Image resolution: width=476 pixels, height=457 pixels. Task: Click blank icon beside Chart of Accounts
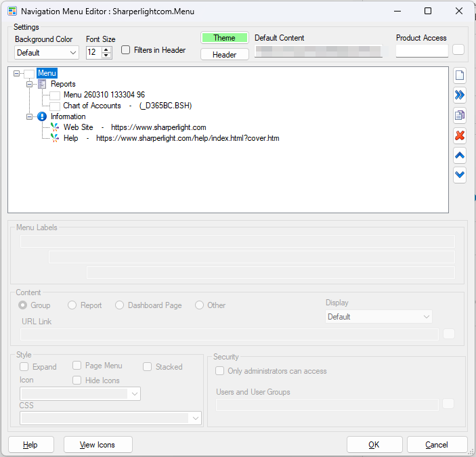click(x=55, y=106)
